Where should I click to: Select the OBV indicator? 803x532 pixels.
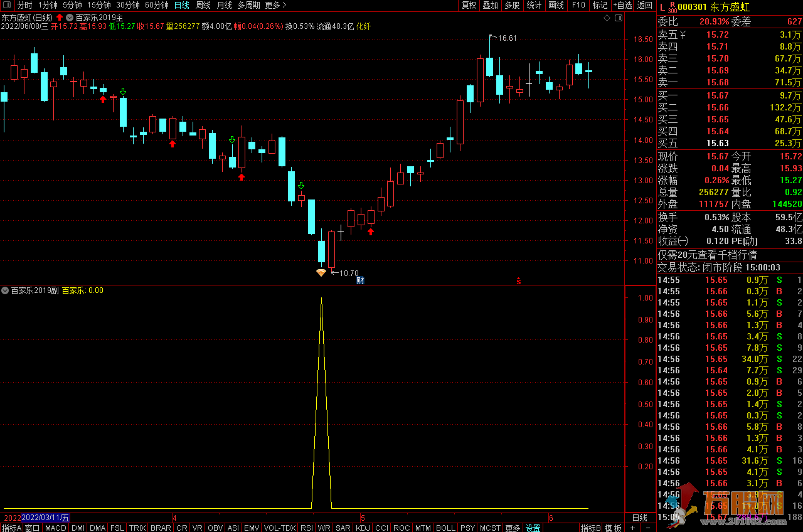[x=215, y=528]
